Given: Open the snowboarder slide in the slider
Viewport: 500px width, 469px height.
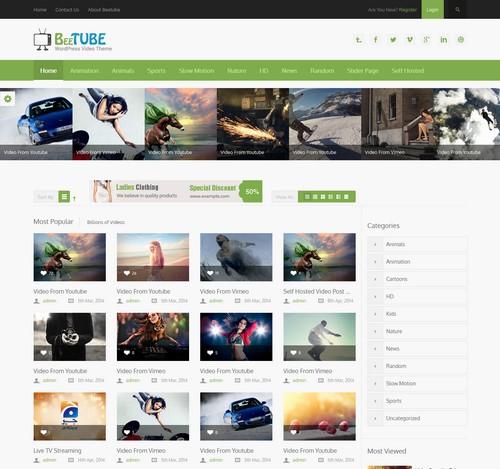Looking at the screenshot, I should pos(325,124).
